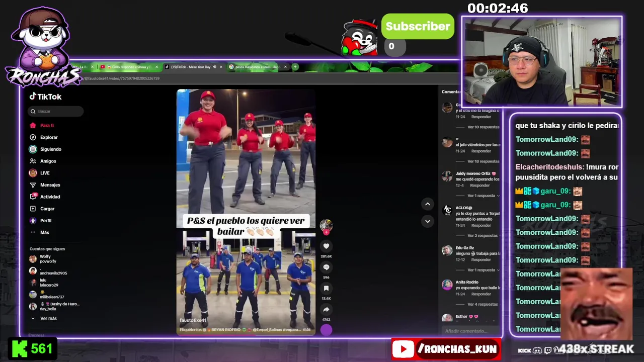Click the browser address bar URL
Image resolution: width=644 pixels, height=362 pixels.
[122, 78]
